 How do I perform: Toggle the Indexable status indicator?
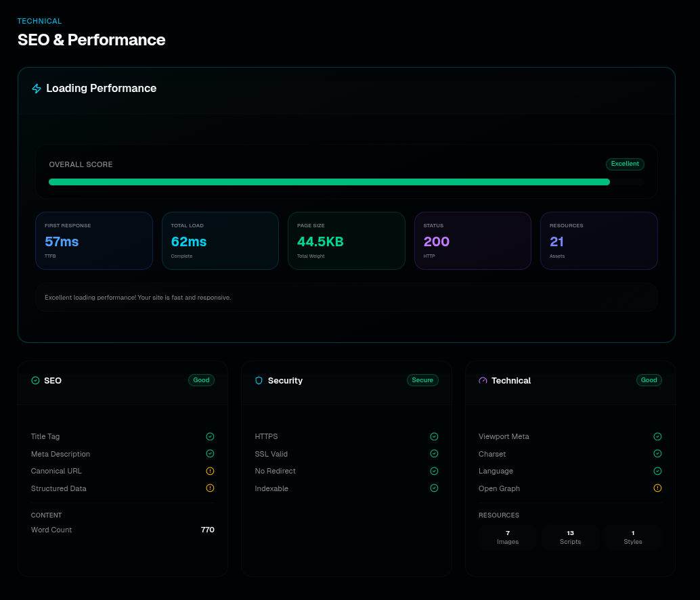point(434,488)
